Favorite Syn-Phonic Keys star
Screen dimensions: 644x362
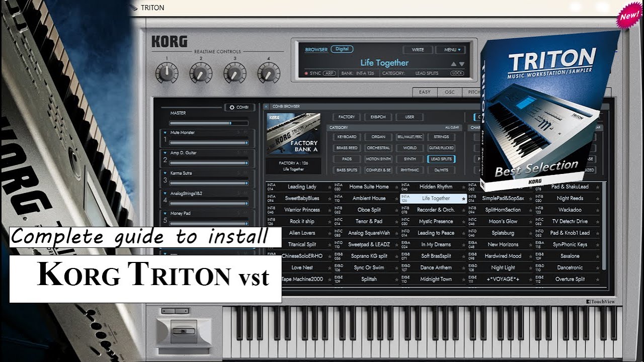[597, 245]
